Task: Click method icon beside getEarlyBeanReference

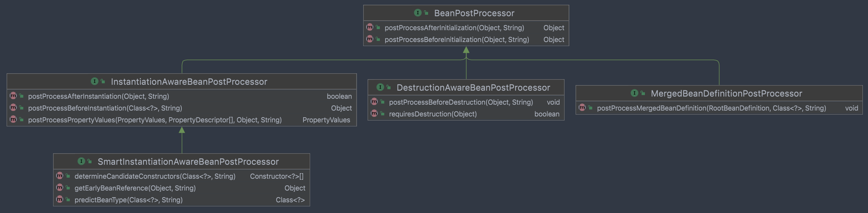Action: pyautogui.click(x=59, y=188)
